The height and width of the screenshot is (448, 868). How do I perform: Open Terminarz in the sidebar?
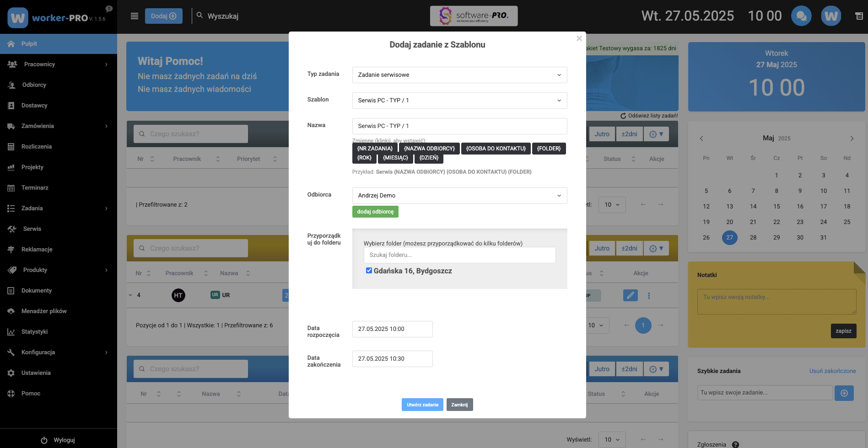pyautogui.click(x=35, y=188)
